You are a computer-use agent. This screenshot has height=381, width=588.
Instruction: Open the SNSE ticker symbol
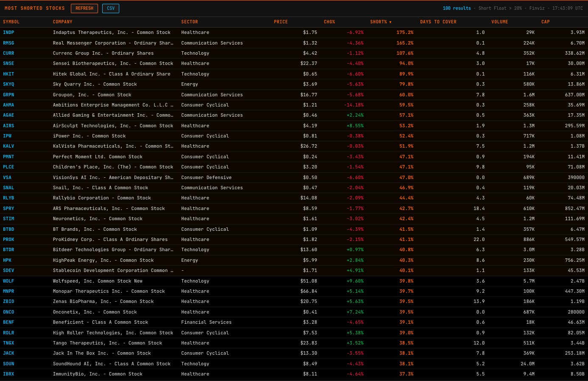click(8, 64)
